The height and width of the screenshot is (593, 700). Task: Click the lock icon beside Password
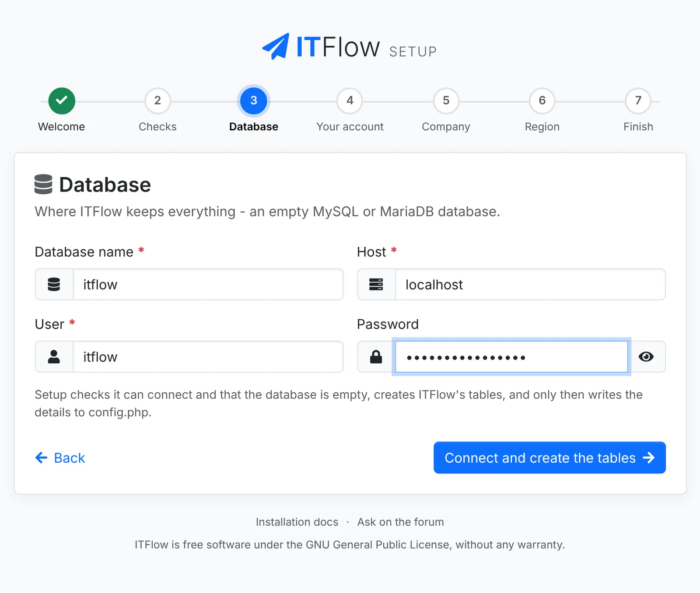(x=376, y=357)
